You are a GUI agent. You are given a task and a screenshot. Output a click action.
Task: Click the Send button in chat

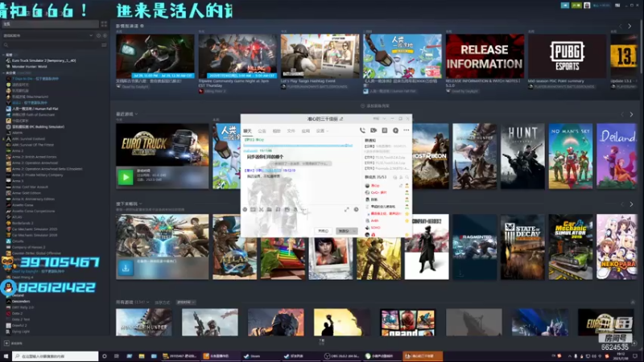tap(344, 231)
